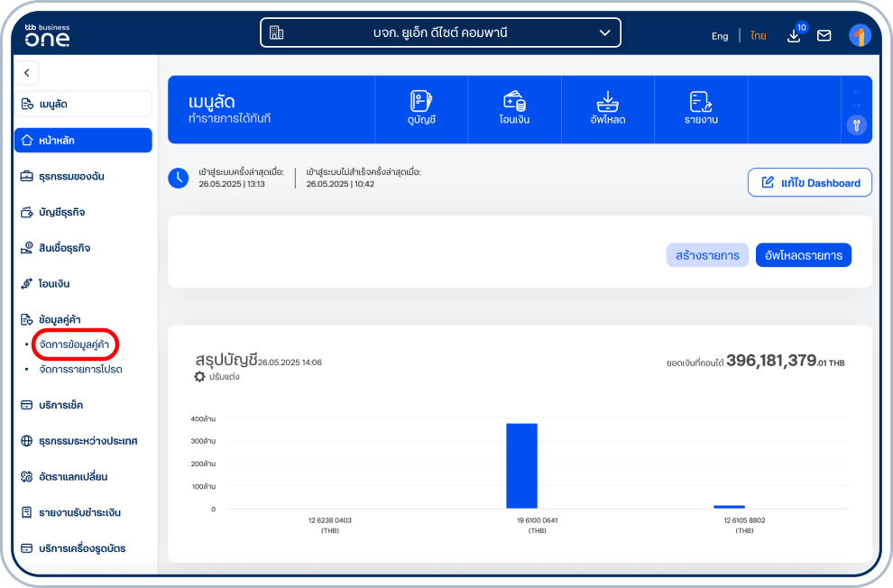893x588 pixels.
Task: Collapse the sidebar with back chevron
Action: click(27, 72)
